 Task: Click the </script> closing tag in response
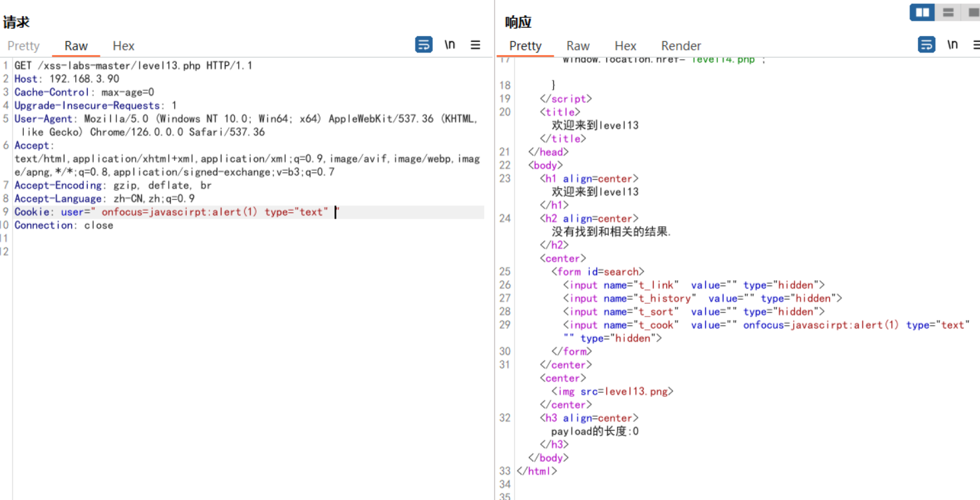(566, 99)
